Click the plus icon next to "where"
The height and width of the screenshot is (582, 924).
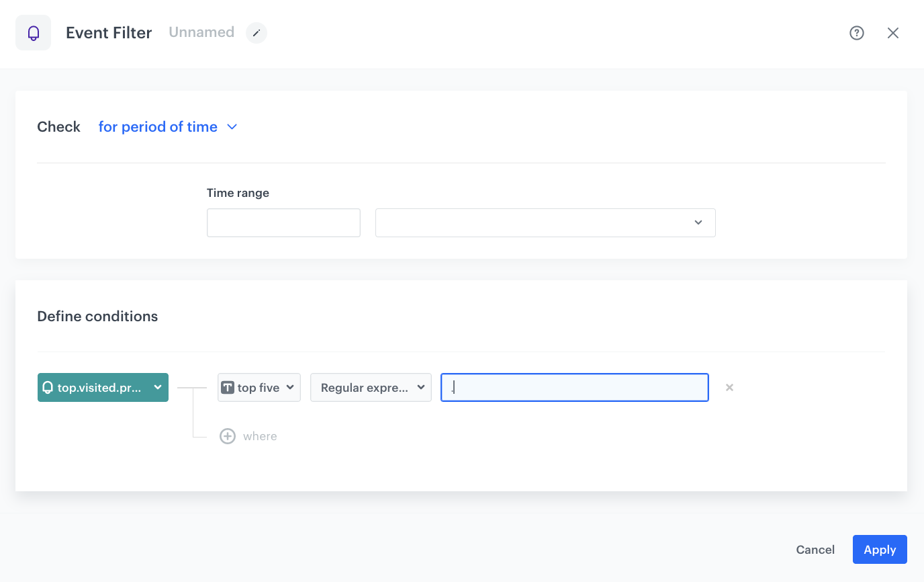[228, 435]
